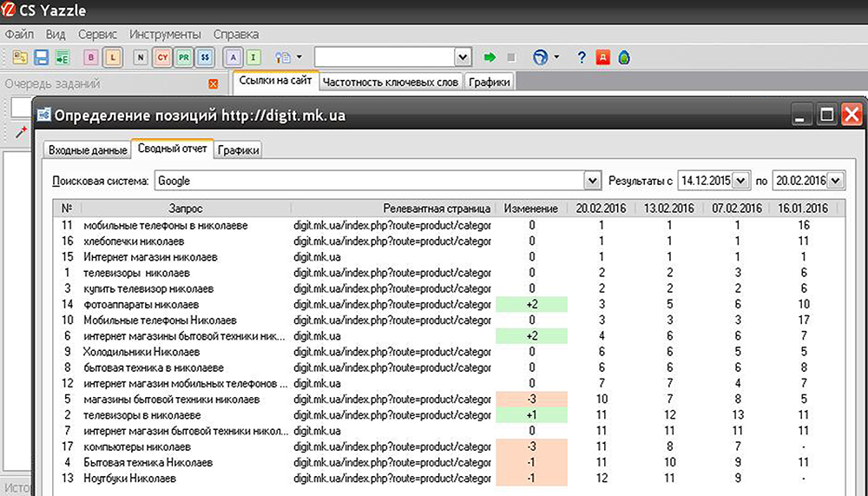Click the save (floppy disk) toolbar icon
The width and height of the screenshot is (868, 496).
click(41, 57)
